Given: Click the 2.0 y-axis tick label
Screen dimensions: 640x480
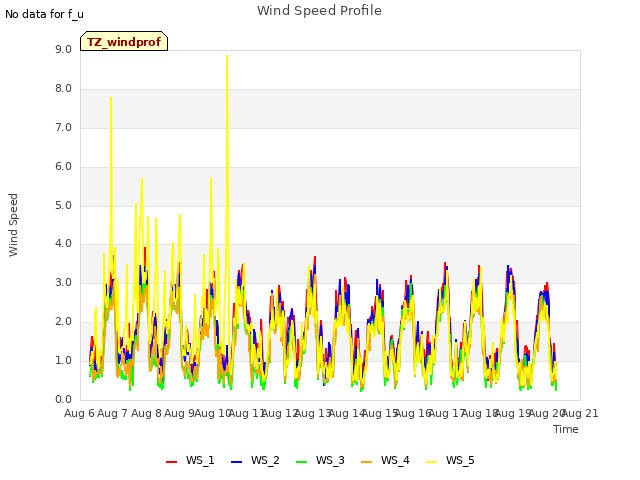Looking at the screenshot, I should (63, 322).
